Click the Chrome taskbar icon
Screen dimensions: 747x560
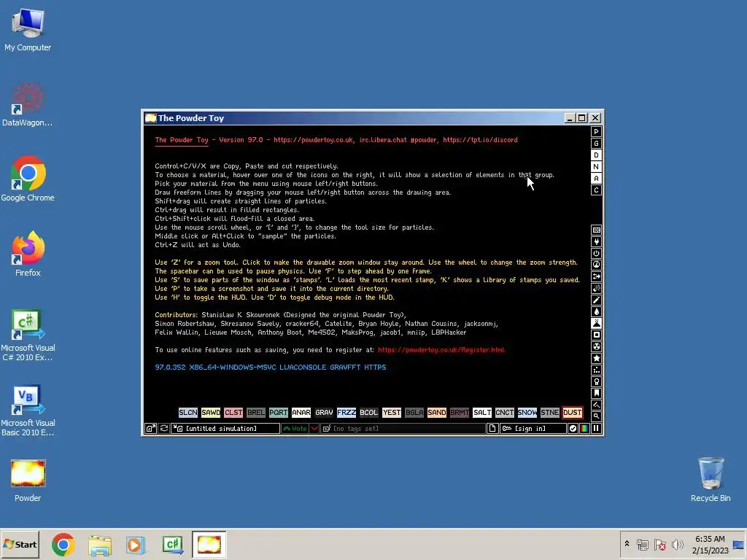click(63, 545)
